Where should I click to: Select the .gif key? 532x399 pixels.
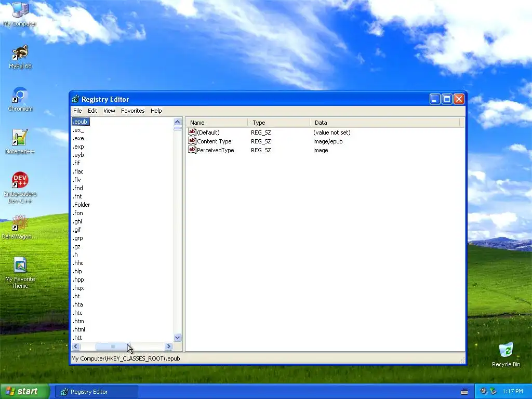point(77,230)
